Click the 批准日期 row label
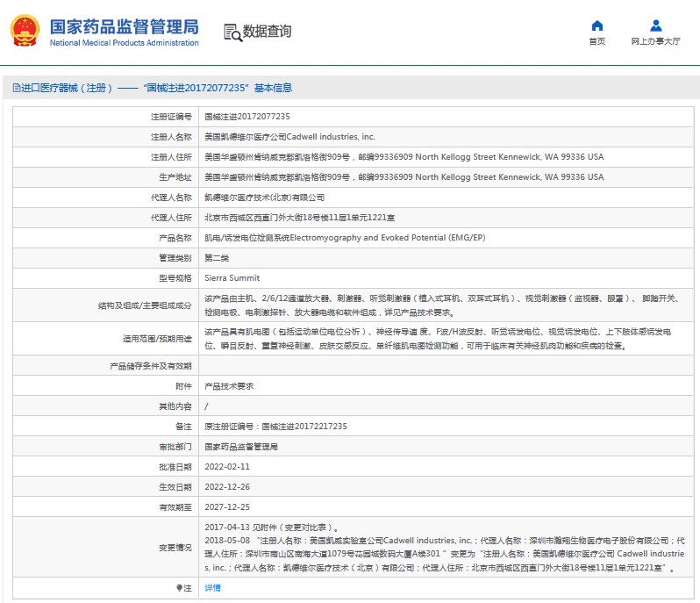Image resolution: width=700 pixels, height=603 pixels. [x=175, y=467]
